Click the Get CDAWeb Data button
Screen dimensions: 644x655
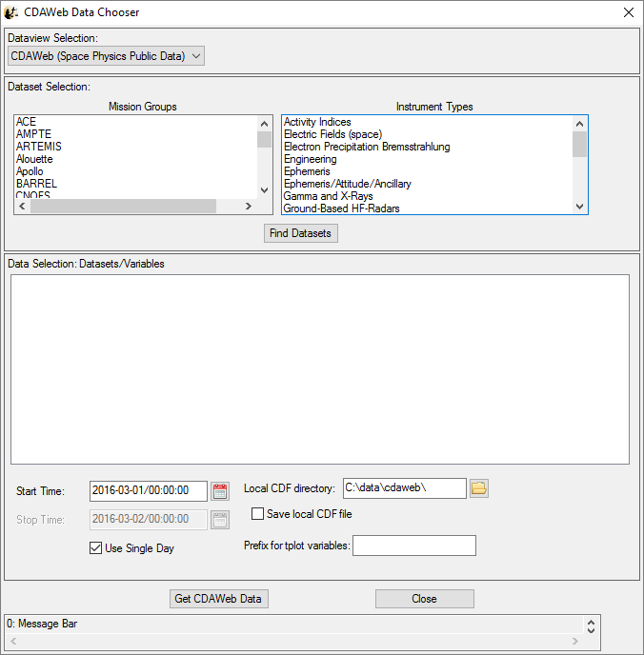[219, 599]
